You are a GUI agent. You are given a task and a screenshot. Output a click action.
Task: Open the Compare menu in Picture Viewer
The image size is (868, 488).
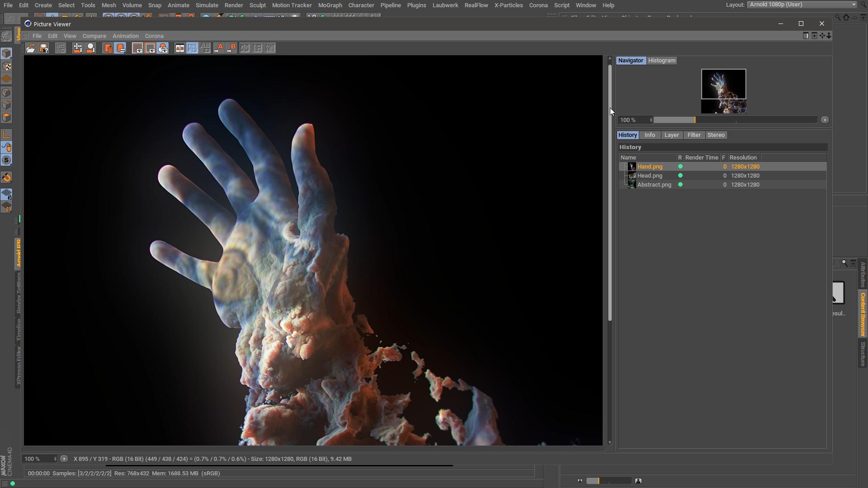(94, 36)
